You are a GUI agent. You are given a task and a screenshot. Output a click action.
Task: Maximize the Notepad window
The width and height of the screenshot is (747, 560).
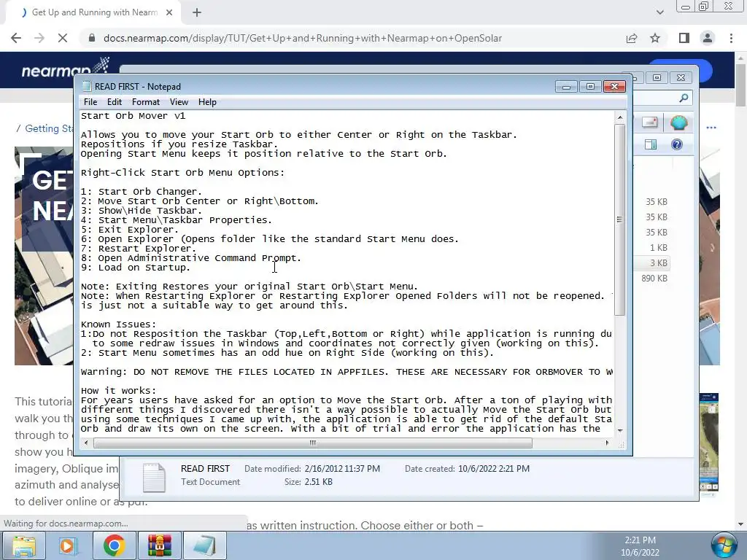[x=590, y=86]
